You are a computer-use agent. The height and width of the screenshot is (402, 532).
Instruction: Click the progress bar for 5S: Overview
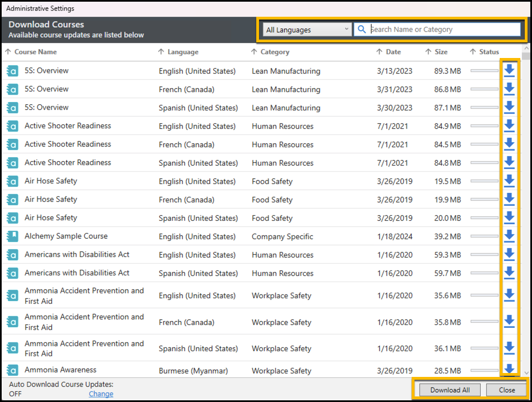coord(485,70)
